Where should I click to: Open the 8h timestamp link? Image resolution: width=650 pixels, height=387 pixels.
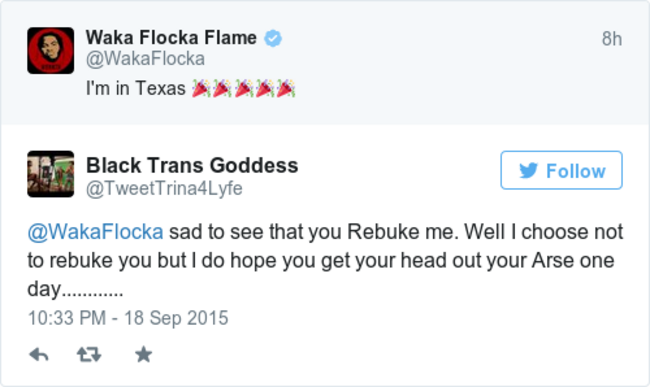coord(612,39)
